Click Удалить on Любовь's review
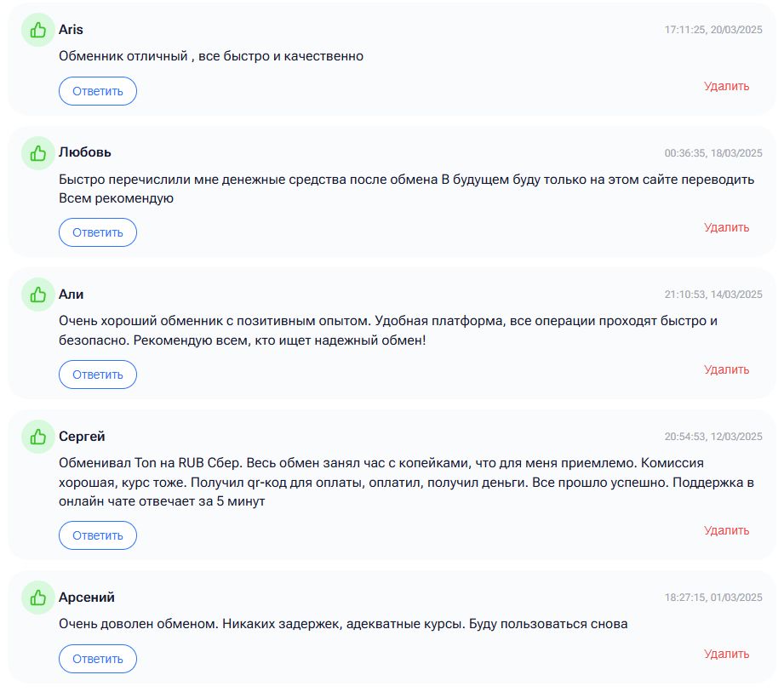Image resolution: width=784 pixels, height=692 pixels. pyautogui.click(x=726, y=227)
